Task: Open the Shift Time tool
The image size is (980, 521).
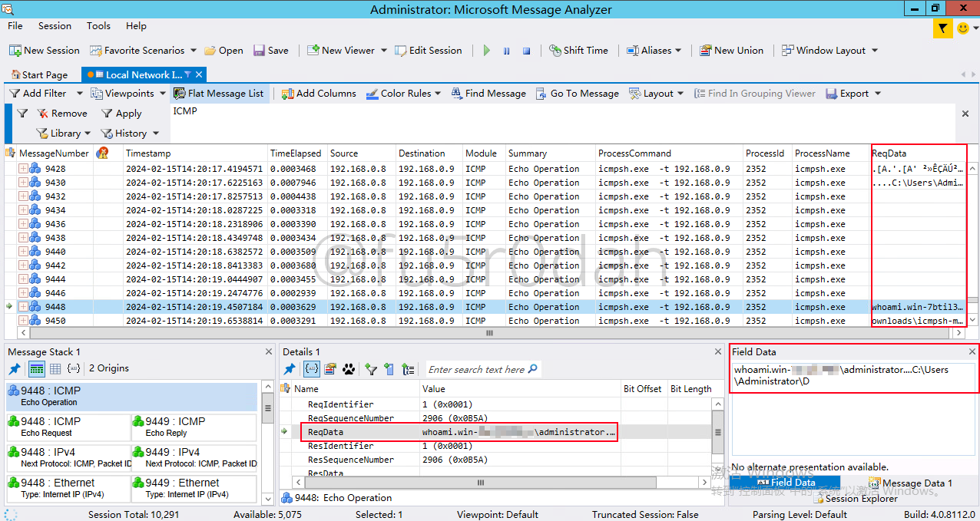Action: tap(578, 50)
